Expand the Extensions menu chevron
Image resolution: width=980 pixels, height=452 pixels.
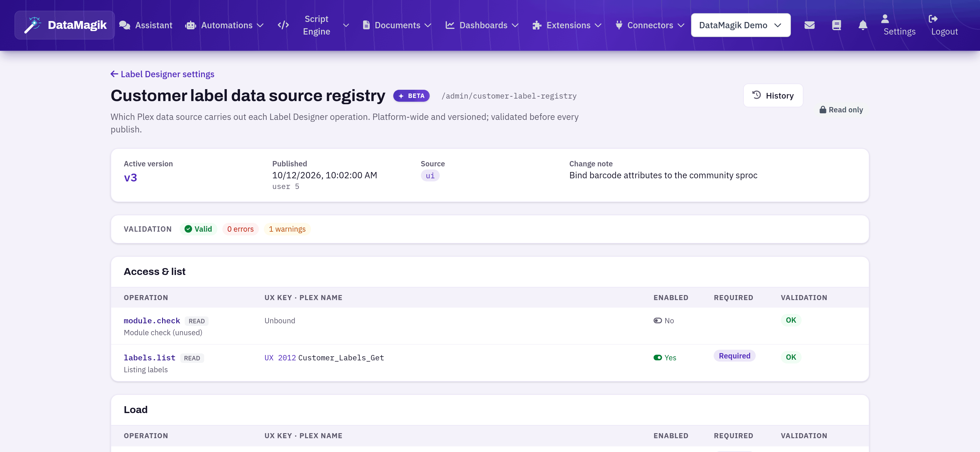point(598,25)
